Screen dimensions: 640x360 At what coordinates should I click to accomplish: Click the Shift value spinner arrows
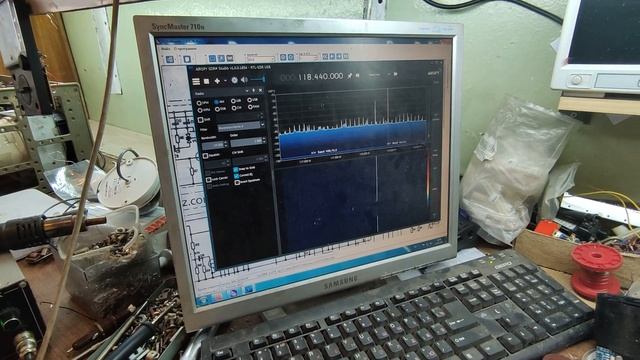262,116
